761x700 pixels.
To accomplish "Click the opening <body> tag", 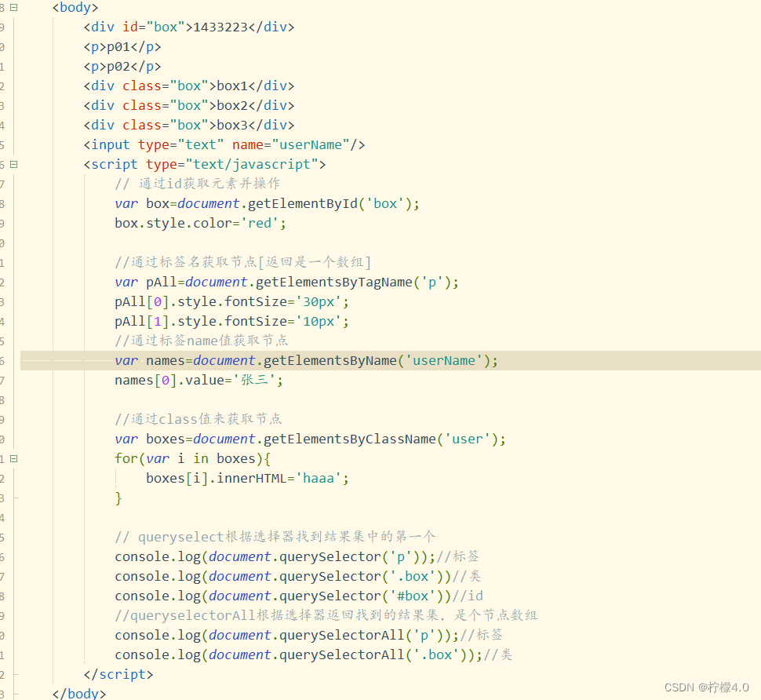I will [x=75, y=7].
